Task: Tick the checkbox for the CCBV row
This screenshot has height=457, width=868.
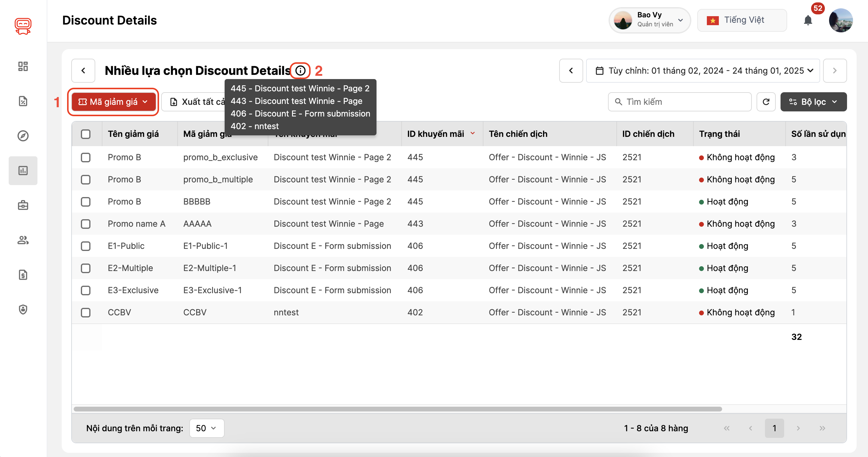Action: point(86,312)
